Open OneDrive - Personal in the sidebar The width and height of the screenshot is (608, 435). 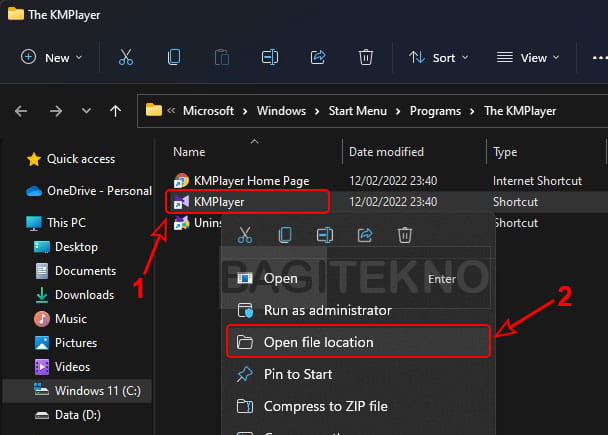[89, 191]
